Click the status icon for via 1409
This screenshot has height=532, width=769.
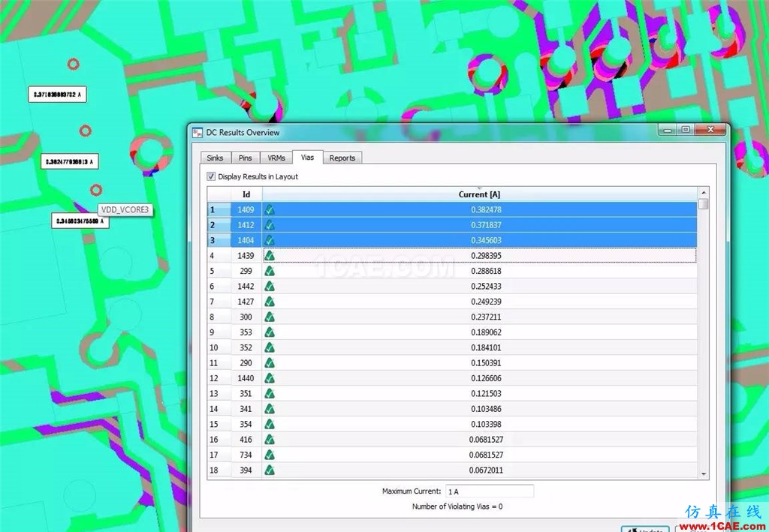coord(270,209)
